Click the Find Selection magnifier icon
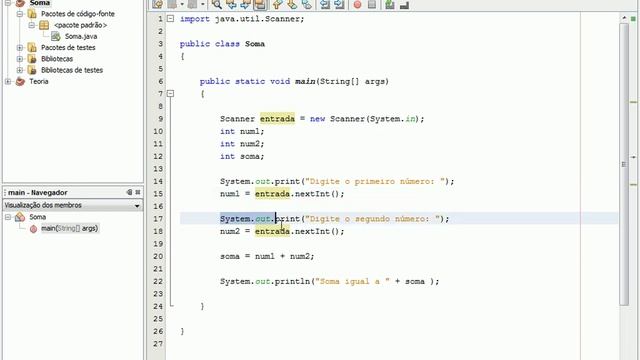The image size is (640, 360). [x=217, y=4]
